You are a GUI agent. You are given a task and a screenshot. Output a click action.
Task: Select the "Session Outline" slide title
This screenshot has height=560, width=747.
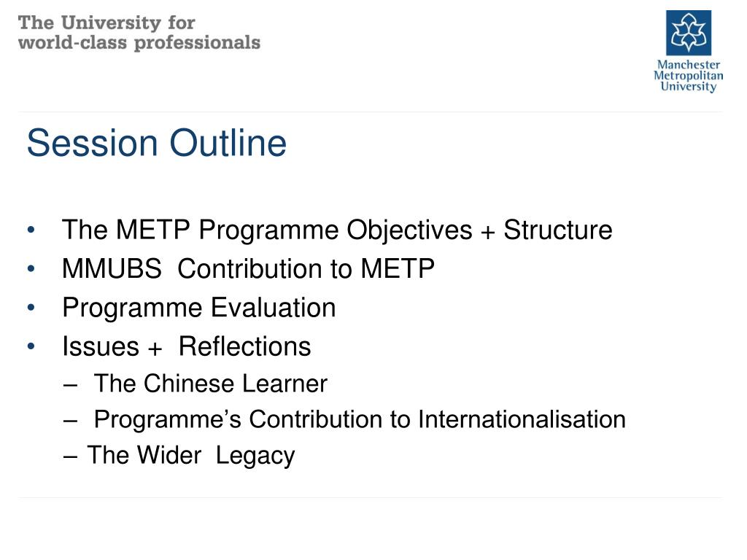pos(157,143)
